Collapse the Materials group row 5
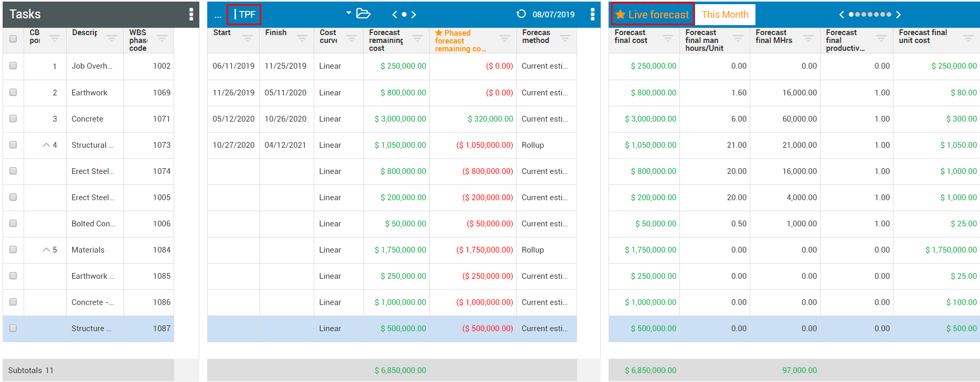This screenshot has width=980, height=382. 46,250
